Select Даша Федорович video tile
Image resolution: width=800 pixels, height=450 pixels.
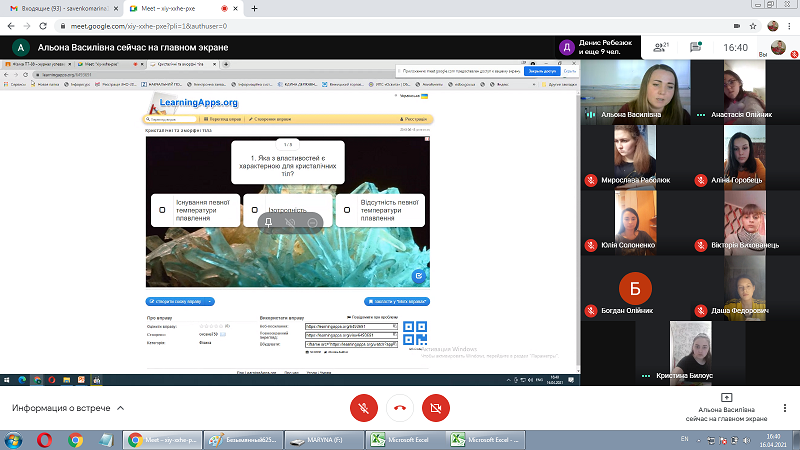744,288
